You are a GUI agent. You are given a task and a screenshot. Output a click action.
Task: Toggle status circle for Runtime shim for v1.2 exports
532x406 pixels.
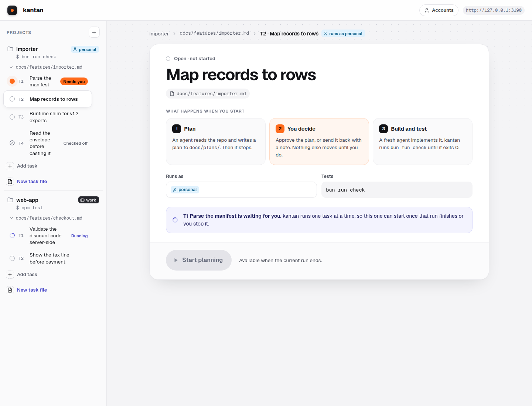[x=12, y=117]
